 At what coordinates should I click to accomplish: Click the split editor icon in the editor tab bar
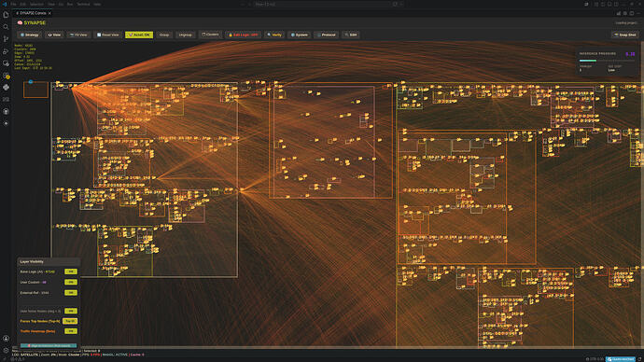(631, 13)
